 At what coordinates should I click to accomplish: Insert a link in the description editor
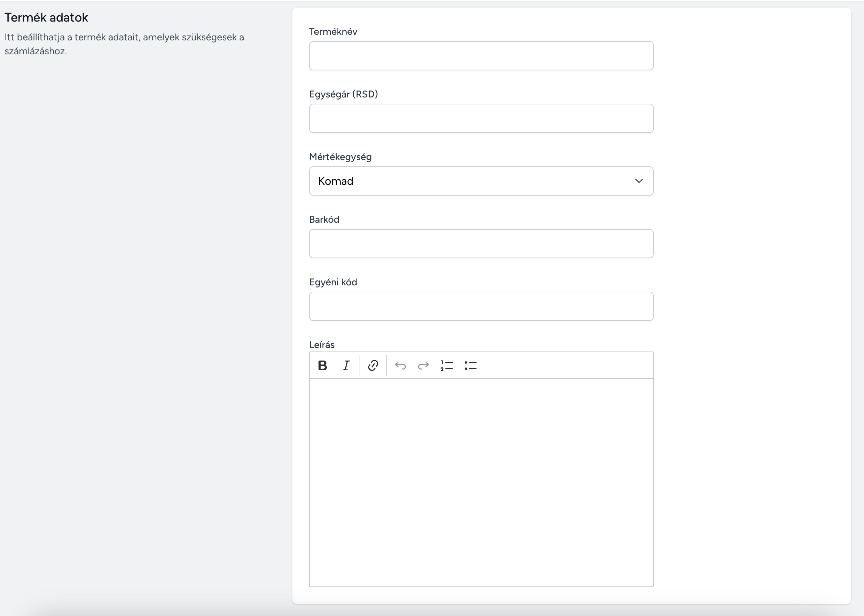[373, 365]
